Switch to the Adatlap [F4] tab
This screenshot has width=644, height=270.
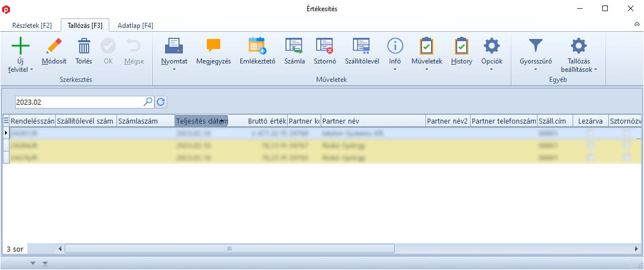(x=135, y=26)
